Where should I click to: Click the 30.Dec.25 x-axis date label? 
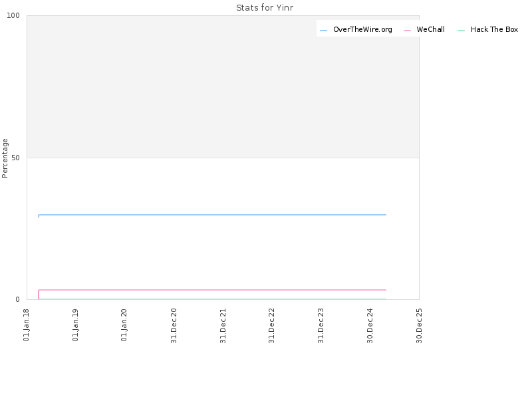[x=419, y=326]
